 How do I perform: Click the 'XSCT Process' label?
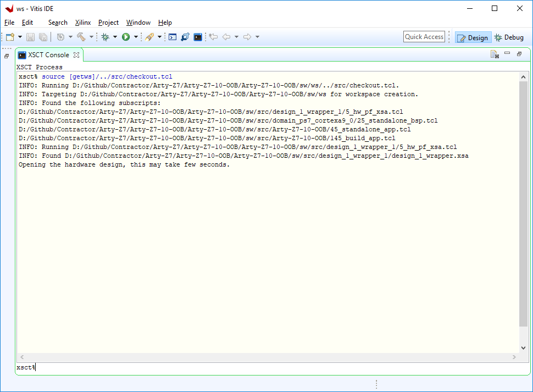pos(40,67)
